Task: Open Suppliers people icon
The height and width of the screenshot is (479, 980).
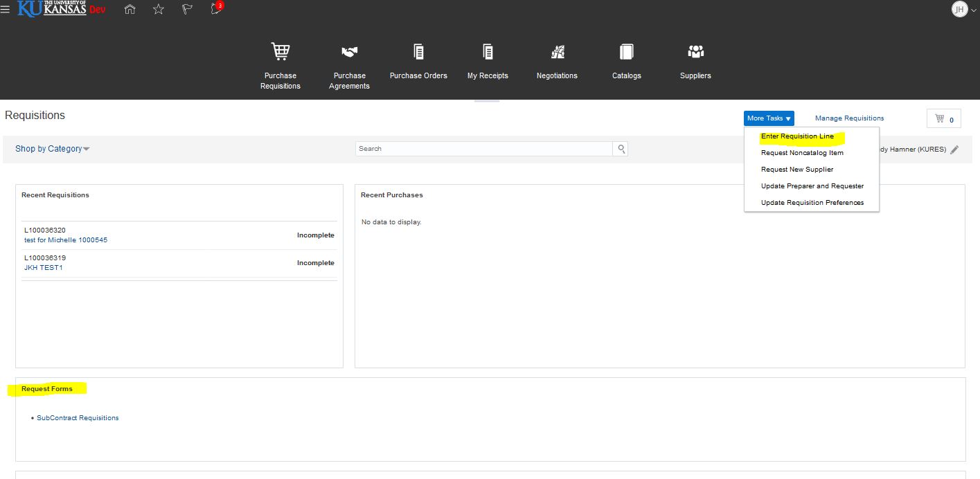Action: [x=695, y=52]
